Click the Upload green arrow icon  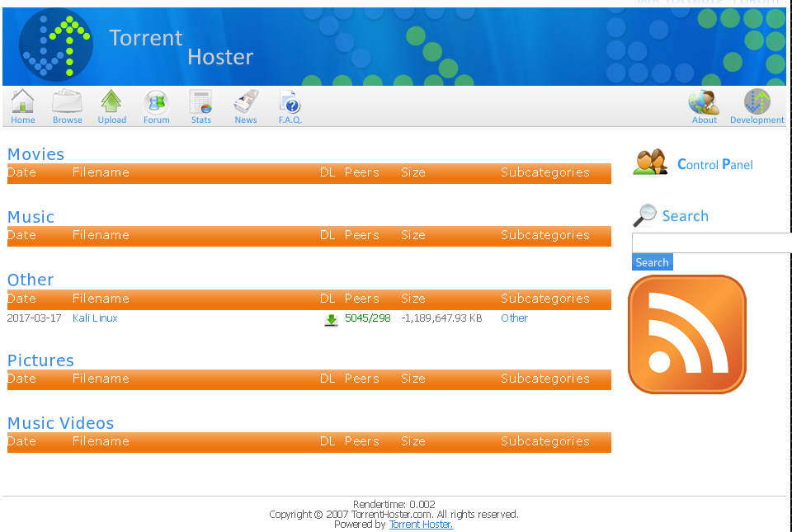(111, 102)
